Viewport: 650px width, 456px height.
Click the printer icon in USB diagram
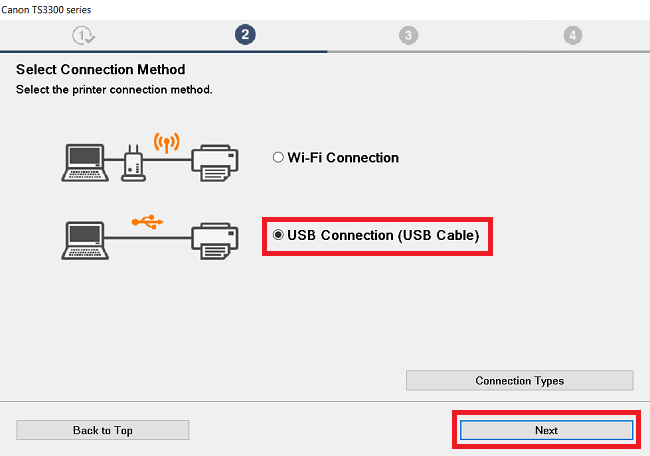[x=215, y=241]
